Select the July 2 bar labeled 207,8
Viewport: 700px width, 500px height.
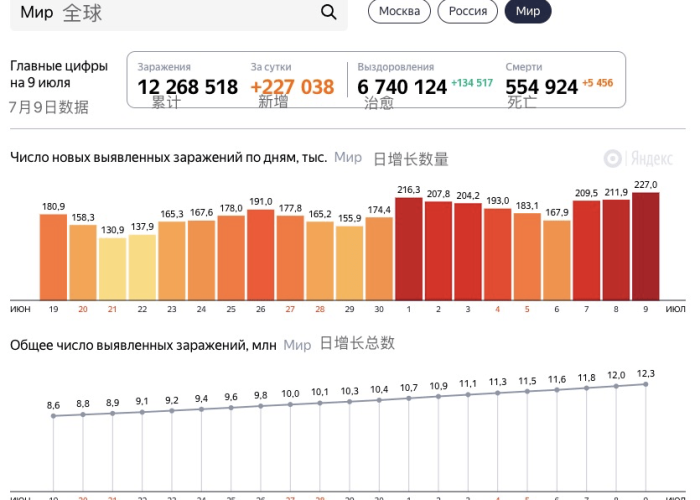(x=438, y=251)
